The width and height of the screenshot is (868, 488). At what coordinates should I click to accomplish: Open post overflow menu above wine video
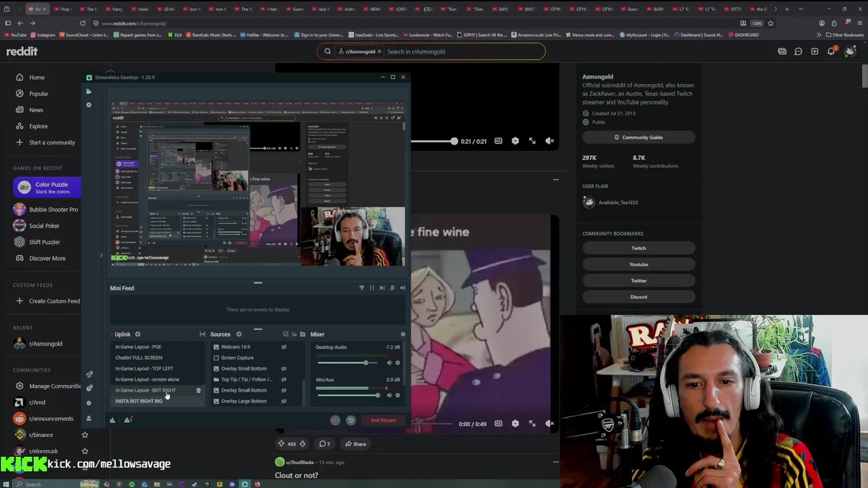tap(555, 180)
